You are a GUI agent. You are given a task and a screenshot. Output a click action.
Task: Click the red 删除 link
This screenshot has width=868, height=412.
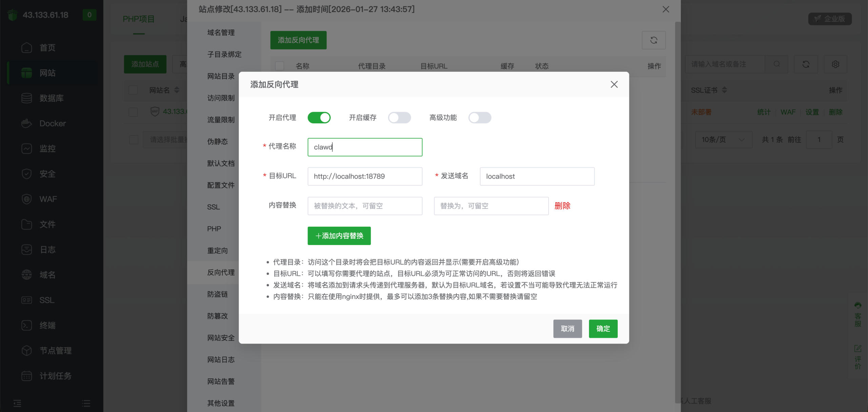point(562,206)
